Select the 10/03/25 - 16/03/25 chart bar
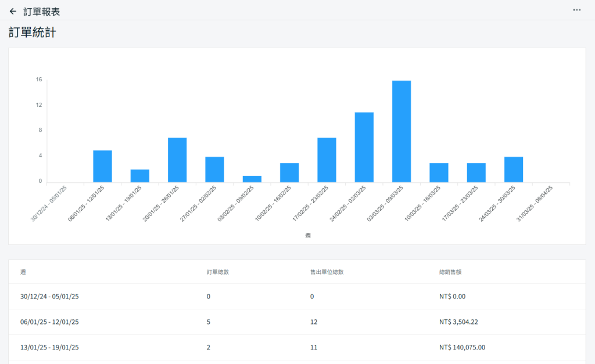Viewport: 595px width, 364px height. (439, 173)
